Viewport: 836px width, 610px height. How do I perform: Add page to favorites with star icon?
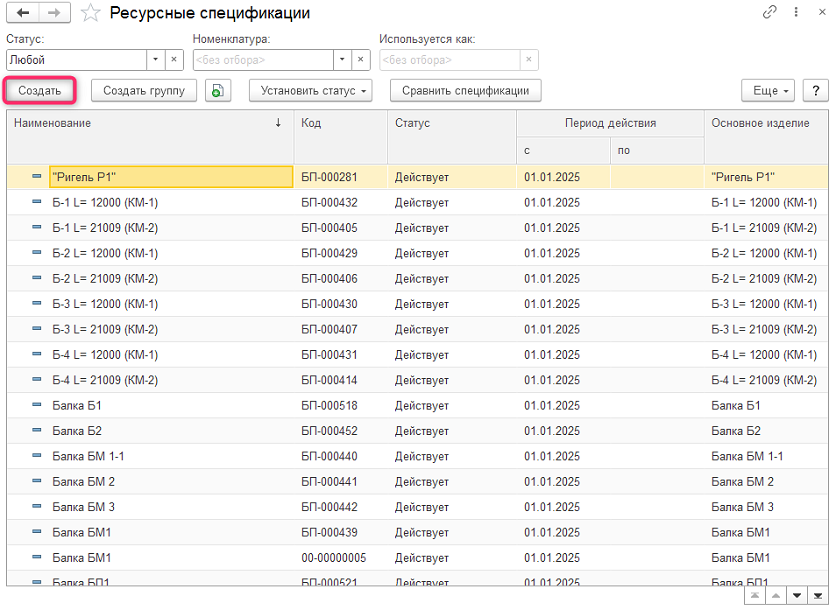point(90,13)
